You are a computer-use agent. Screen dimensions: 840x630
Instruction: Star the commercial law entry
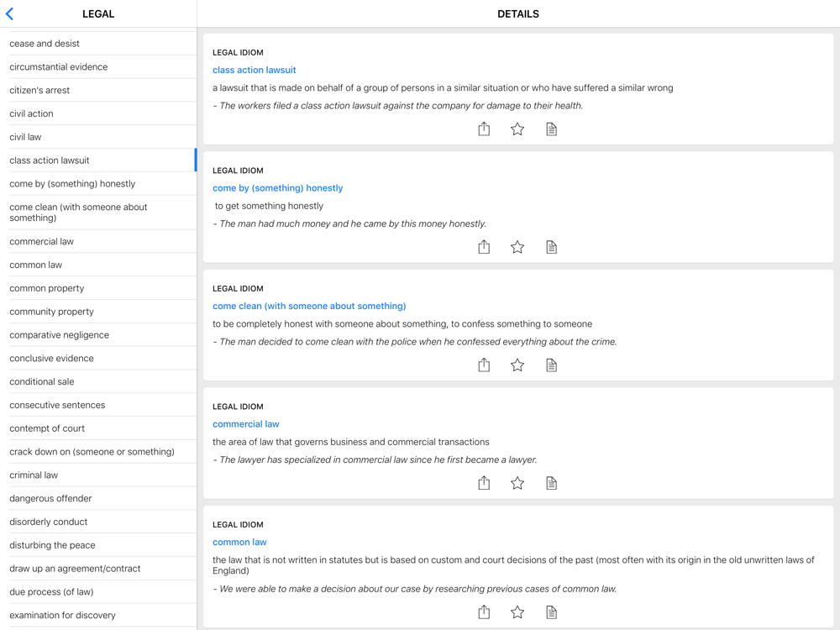(x=517, y=483)
